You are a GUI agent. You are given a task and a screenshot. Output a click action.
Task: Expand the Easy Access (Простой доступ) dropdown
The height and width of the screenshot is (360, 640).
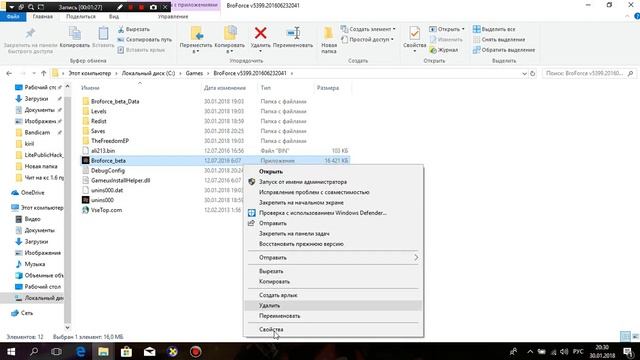(393, 40)
